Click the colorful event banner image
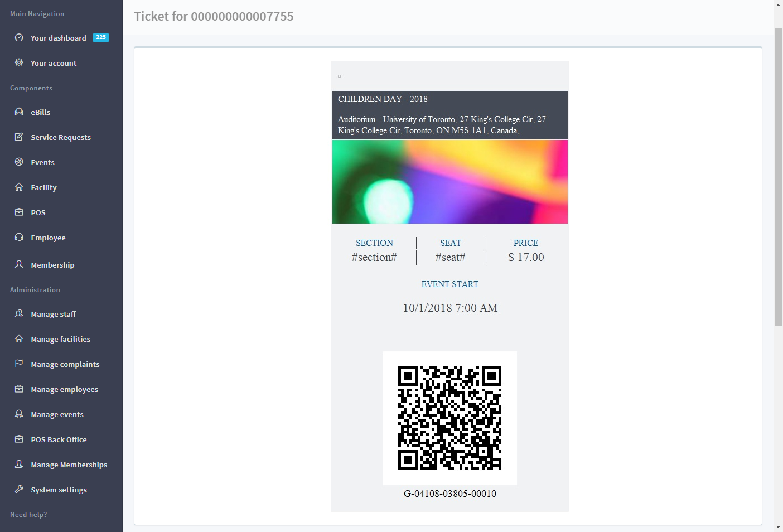 coord(450,182)
